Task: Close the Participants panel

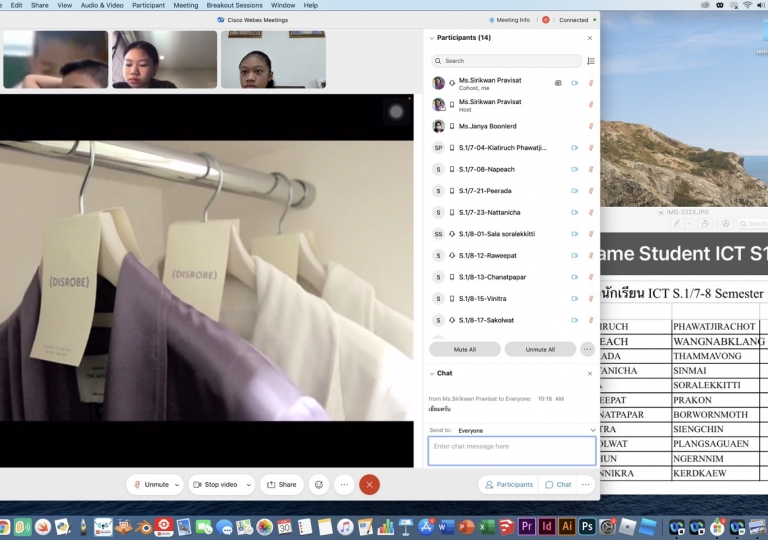Action: [x=590, y=38]
